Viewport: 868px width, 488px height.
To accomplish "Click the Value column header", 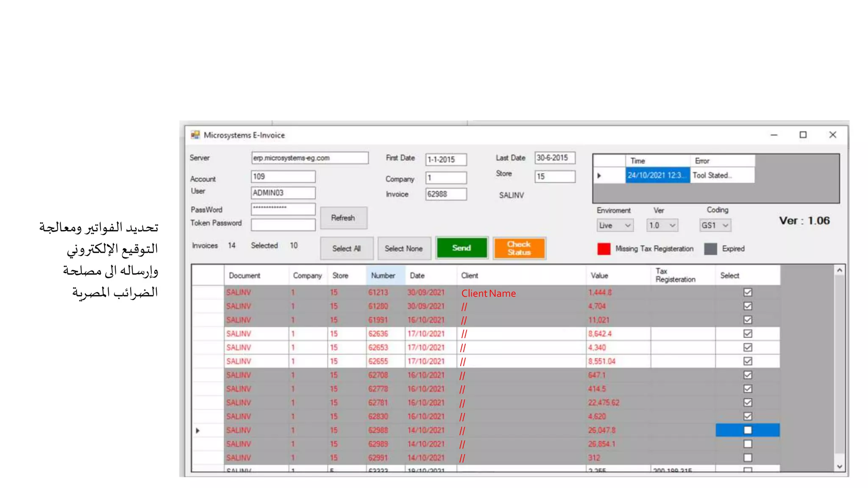I will pyautogui.click(x=599, y=275).
